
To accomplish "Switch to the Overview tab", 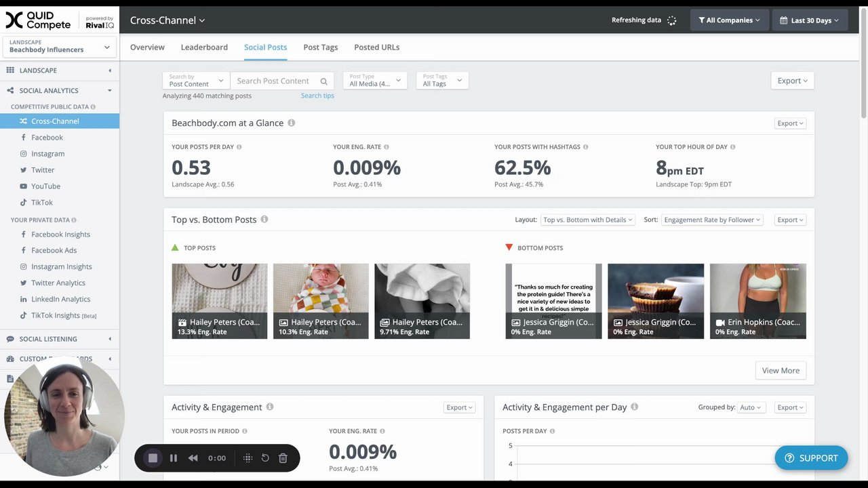I will (147, 47).
